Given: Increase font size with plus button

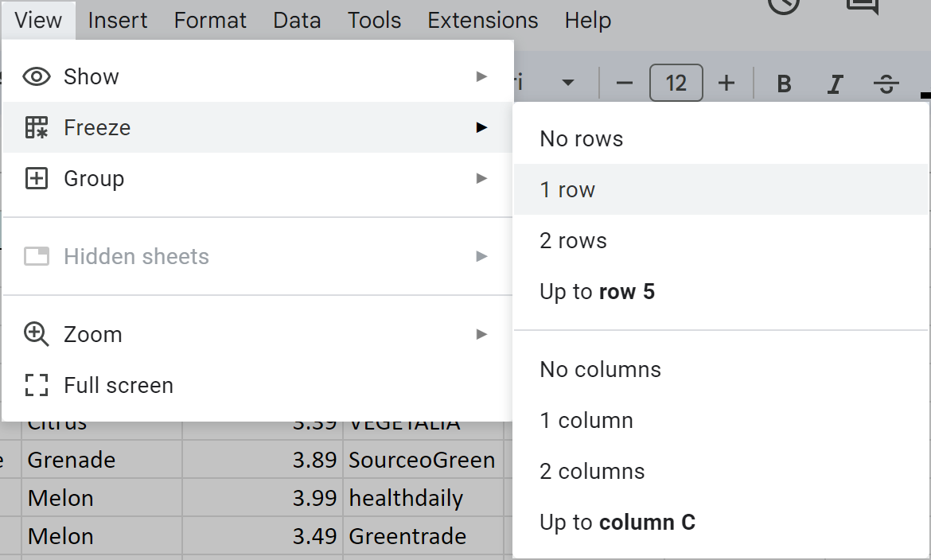Looking at the screenshot, I should tap(726, 84).
